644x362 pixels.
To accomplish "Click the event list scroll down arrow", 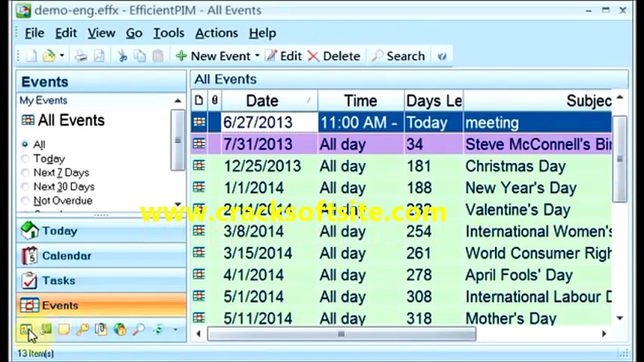I will 620,318.
